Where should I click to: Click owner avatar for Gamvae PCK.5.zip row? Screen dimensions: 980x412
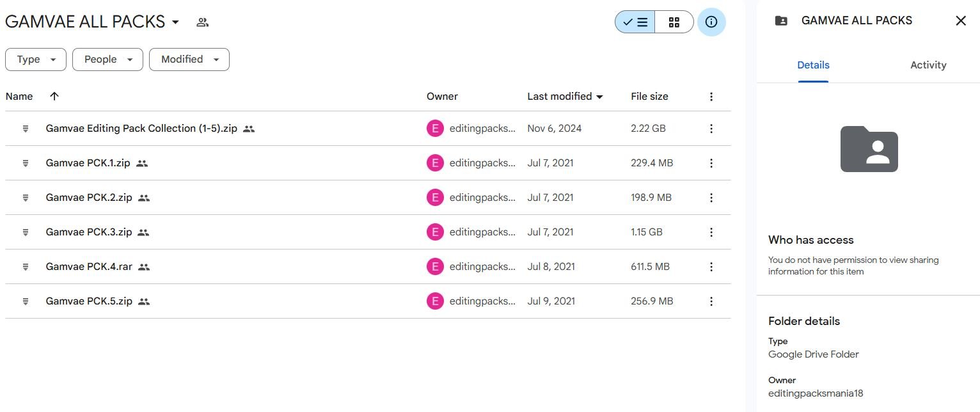pos(435,301)
